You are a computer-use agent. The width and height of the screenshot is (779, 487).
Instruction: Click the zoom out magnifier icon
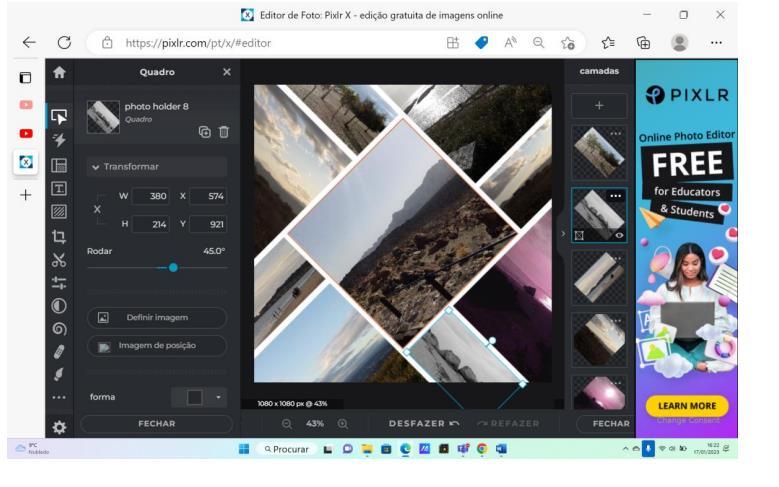287,423
